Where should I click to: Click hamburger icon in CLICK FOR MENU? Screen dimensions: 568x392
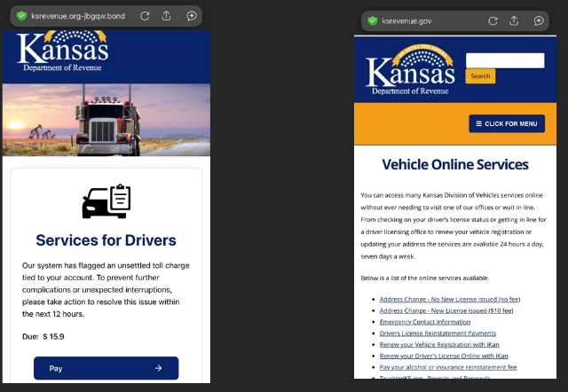[x=479, y=124]
